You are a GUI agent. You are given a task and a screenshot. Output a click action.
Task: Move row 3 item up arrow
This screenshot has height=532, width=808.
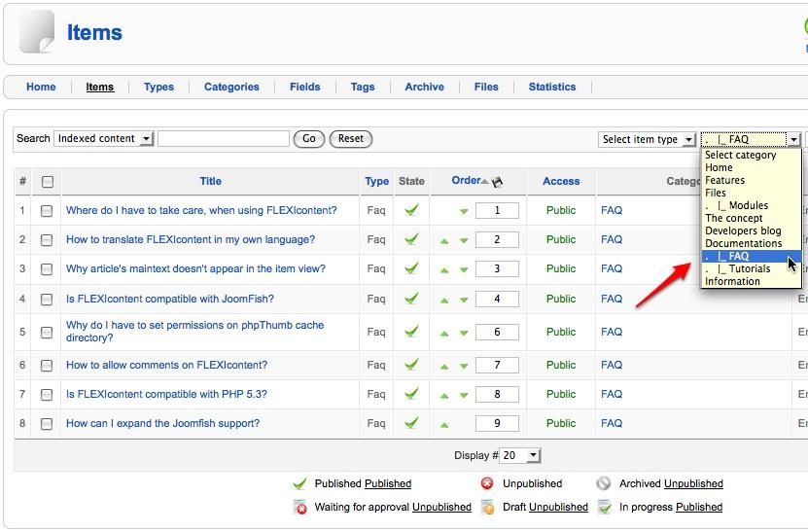point(444,270)
